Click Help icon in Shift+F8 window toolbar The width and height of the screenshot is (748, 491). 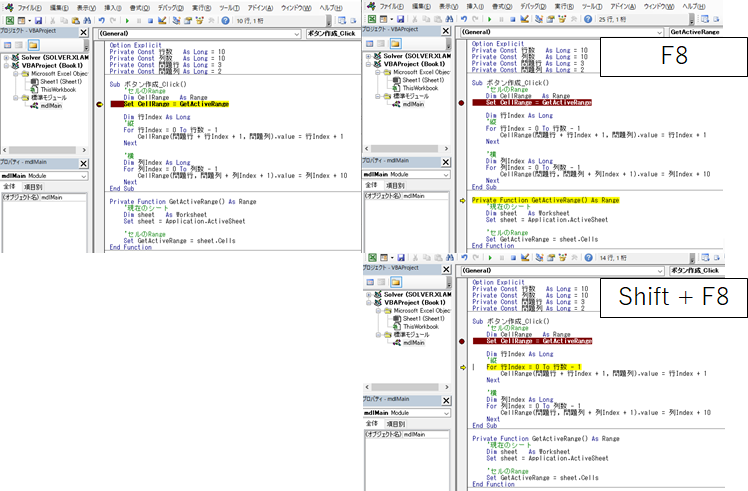click(x=588, y=258)
